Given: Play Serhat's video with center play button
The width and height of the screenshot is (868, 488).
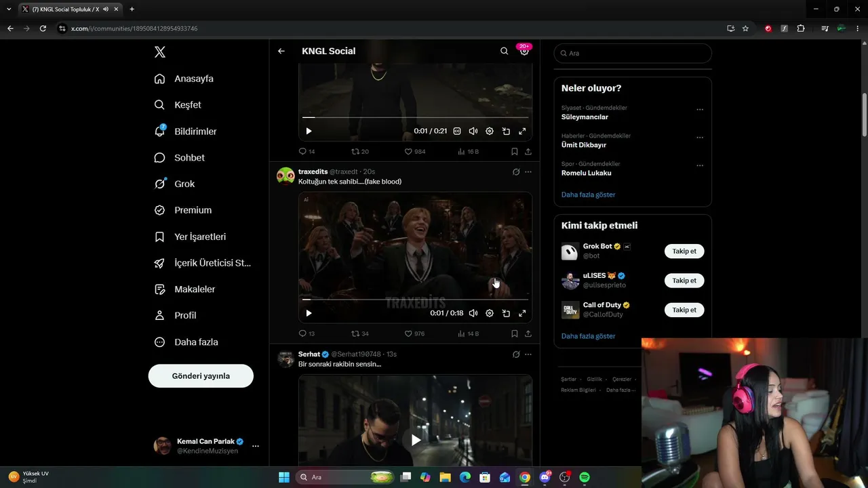Looking at the screenshot, I should tap(416, 440).
